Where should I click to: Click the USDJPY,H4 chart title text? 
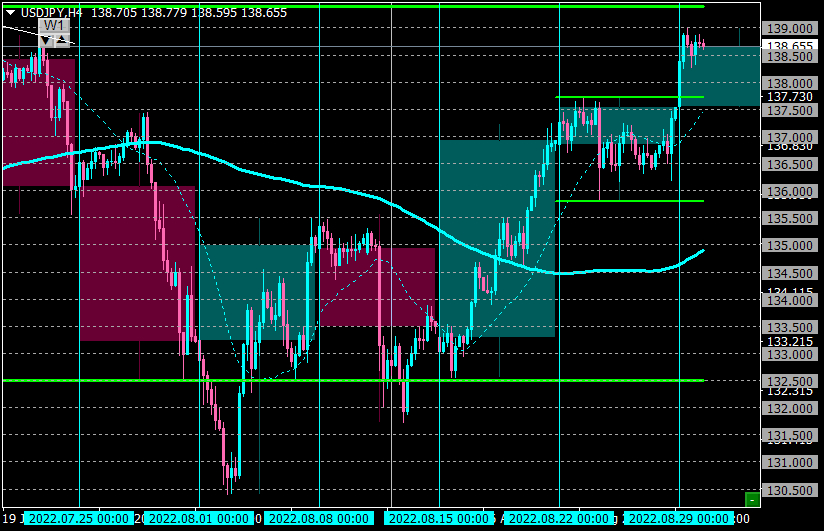click(52, 13)
